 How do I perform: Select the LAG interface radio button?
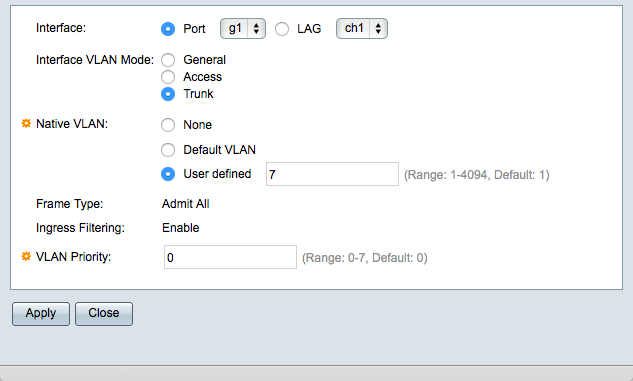point(282,29)
